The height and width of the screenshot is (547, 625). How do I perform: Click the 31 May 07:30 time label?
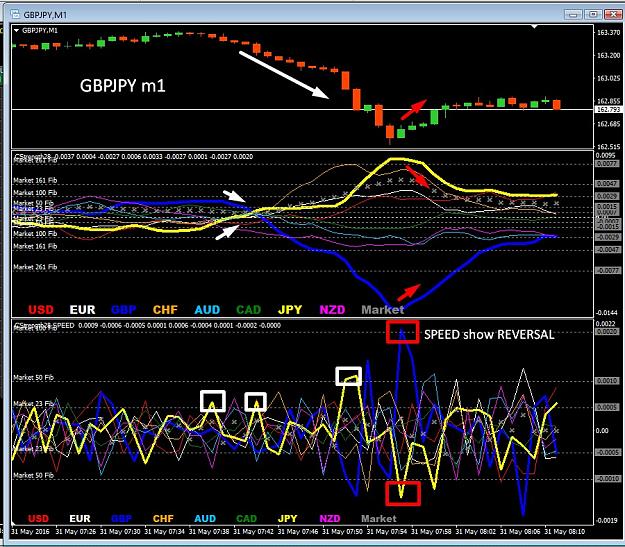click(x=120, y=531)
